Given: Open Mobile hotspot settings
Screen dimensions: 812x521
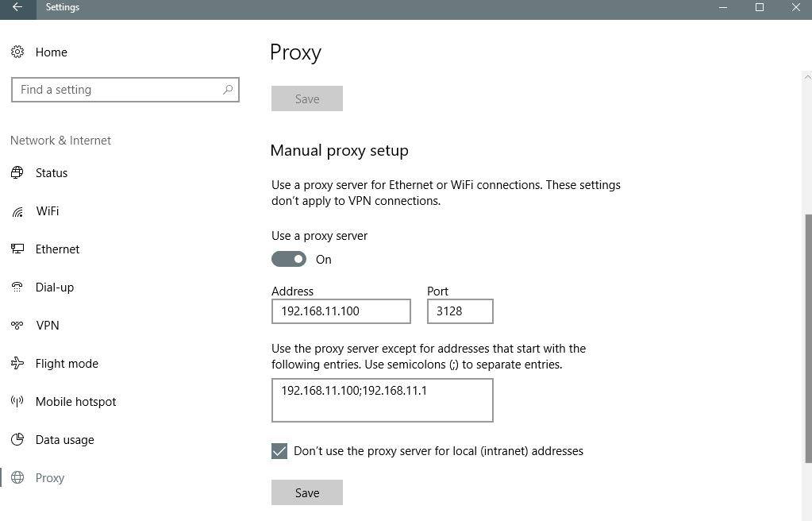Looking at the screenshot, I should (x=75, y=402).
